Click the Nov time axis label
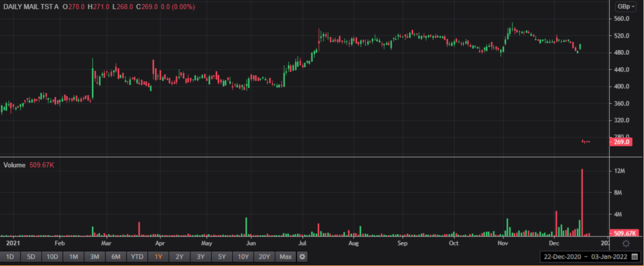644x266 pixels. pos(503,243)
